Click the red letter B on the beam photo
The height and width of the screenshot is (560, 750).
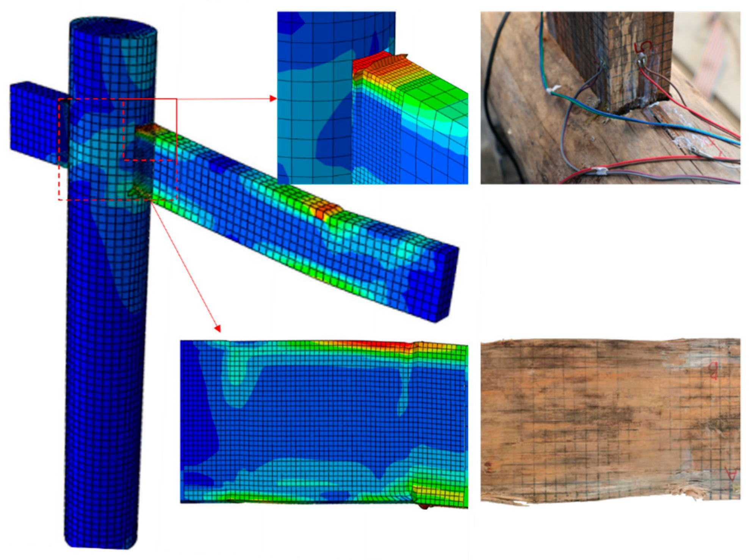(x=713, y=371)
